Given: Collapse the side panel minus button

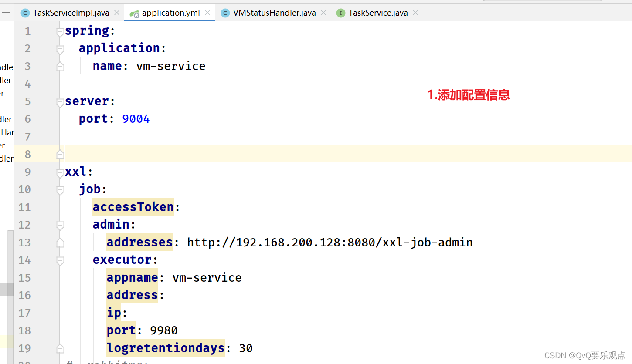Looking at the screenshot, I should click(5, 13).
